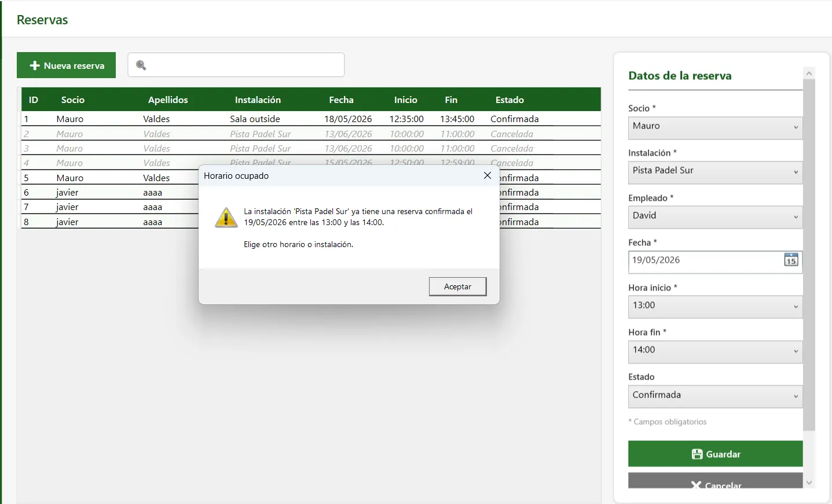Click the 'Confirmada' status in row 1
Screen dimensions: 832x504
(515, 119)
